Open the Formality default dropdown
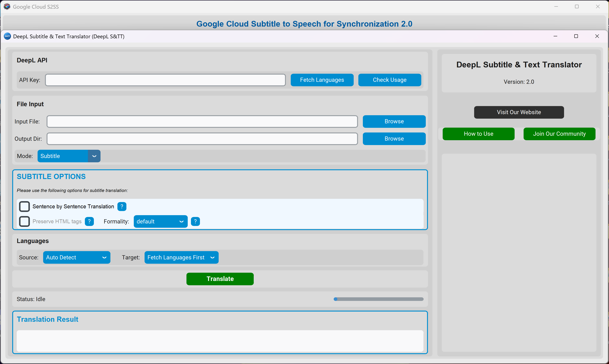Screen dimensions: 609x364 (x=160, y=221)
